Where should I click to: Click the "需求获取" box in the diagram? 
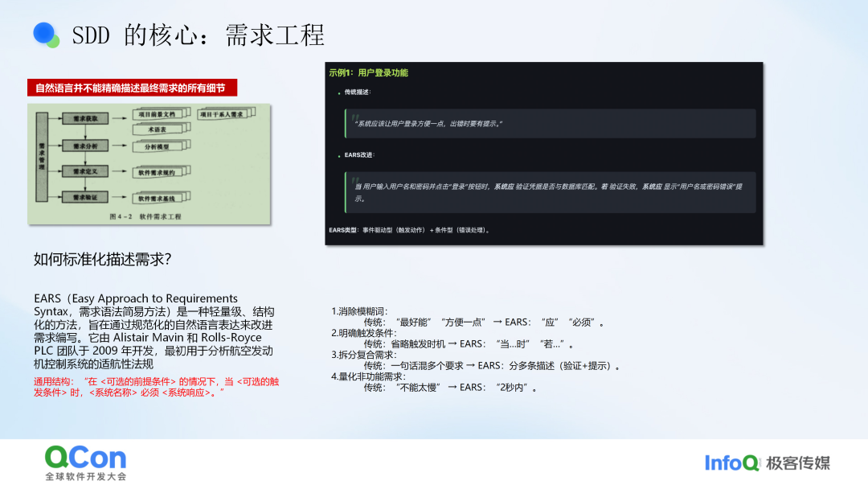84,118
